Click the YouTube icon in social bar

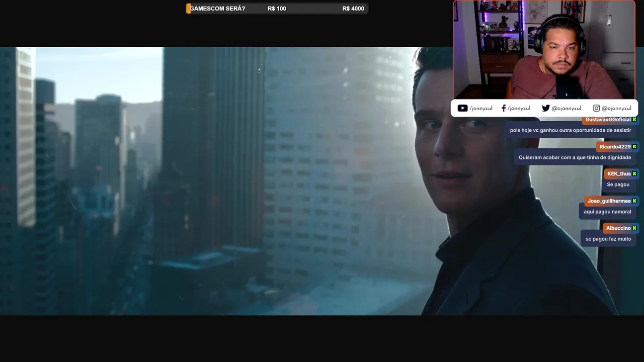point(462,108)
